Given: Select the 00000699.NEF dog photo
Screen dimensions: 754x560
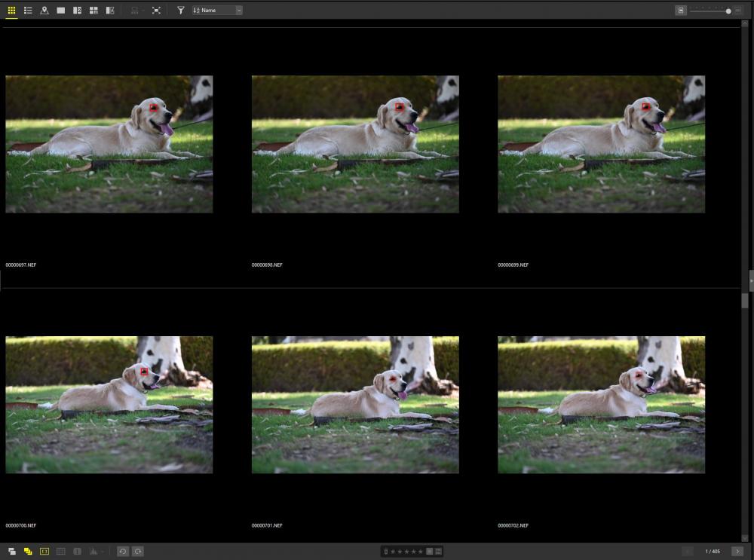Looking at the screenshot, I should pos(602,144).
